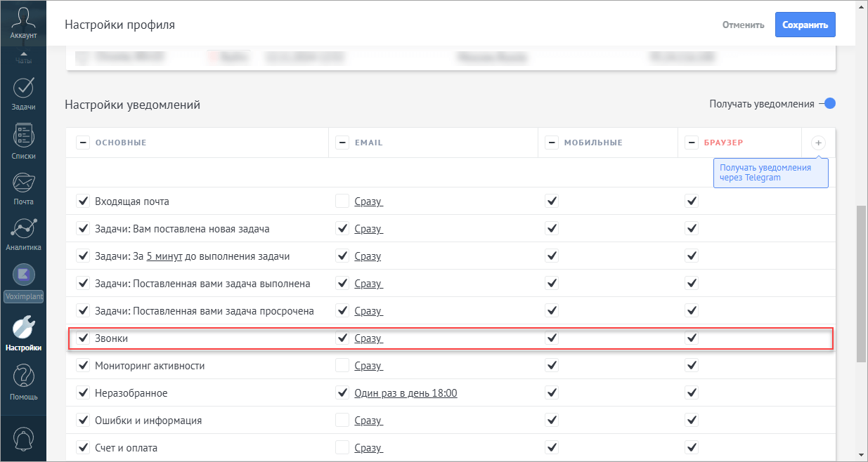Uncheck mobile checkbox for Звонки

[552, 338]
